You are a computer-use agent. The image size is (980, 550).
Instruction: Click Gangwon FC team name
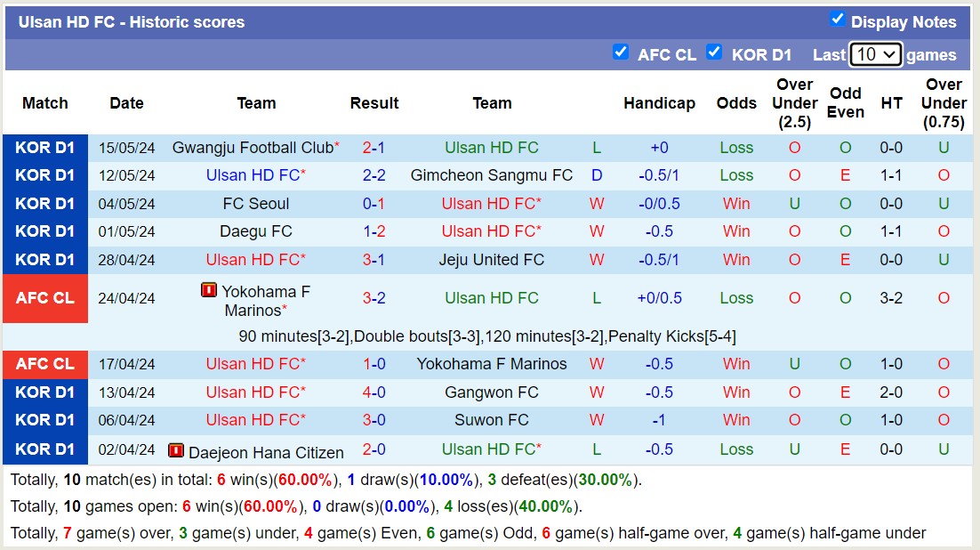point(492,392)
